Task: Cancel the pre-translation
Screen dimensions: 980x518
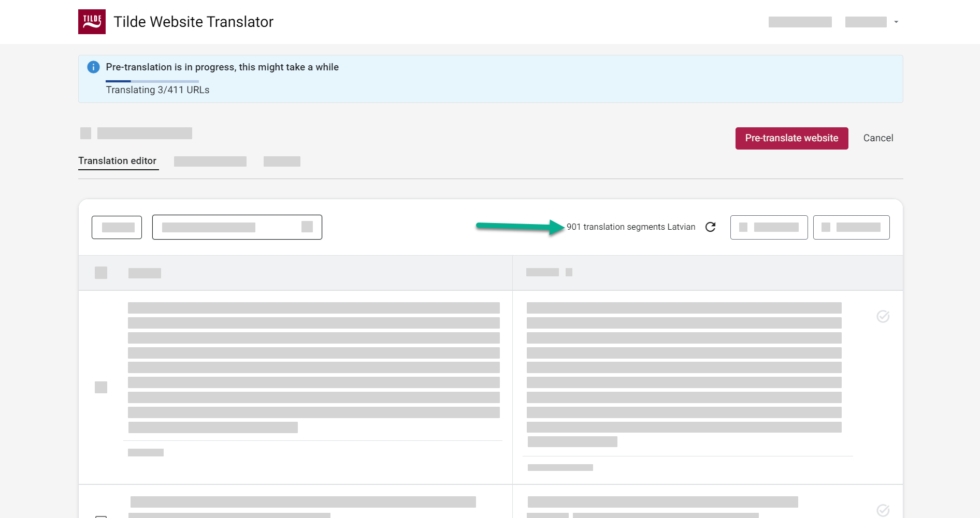Action: (878, 138)
